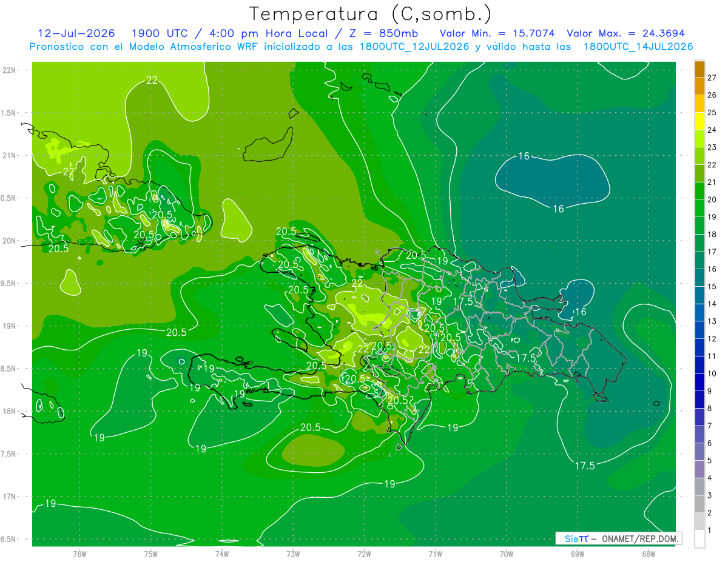Screen dimensions: 728x562
Task: Click the color bar label "5"
Action: point(709,461)
